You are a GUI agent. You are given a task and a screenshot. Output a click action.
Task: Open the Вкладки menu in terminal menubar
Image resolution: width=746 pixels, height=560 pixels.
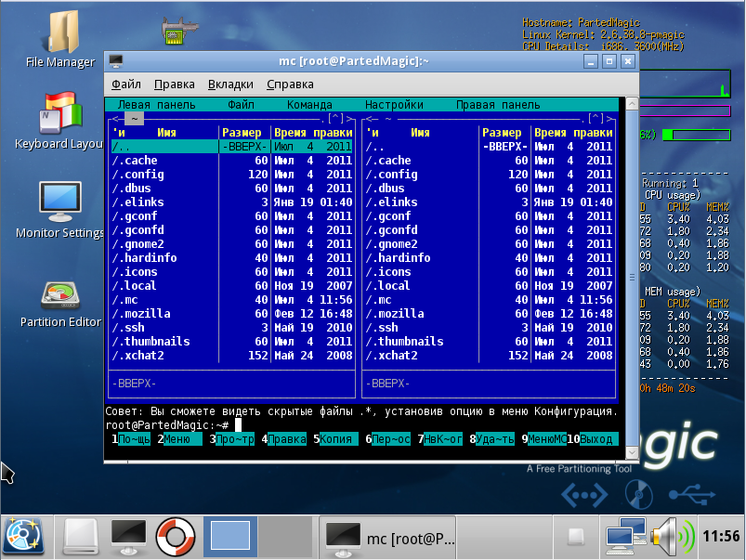230,85
